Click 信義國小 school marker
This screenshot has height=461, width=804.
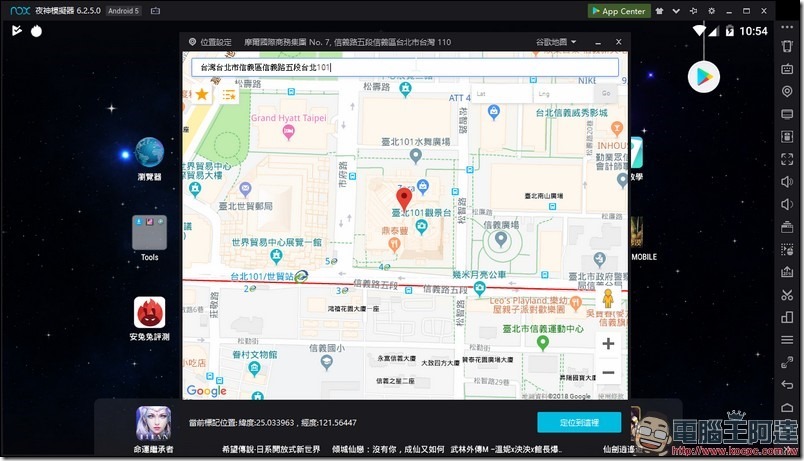click(x=327, y=363)
